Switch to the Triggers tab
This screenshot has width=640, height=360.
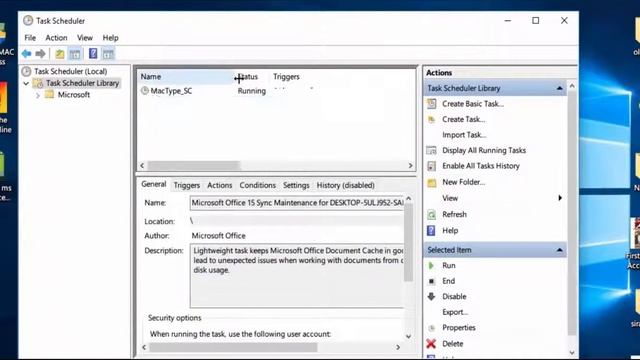tap(187, 185)
